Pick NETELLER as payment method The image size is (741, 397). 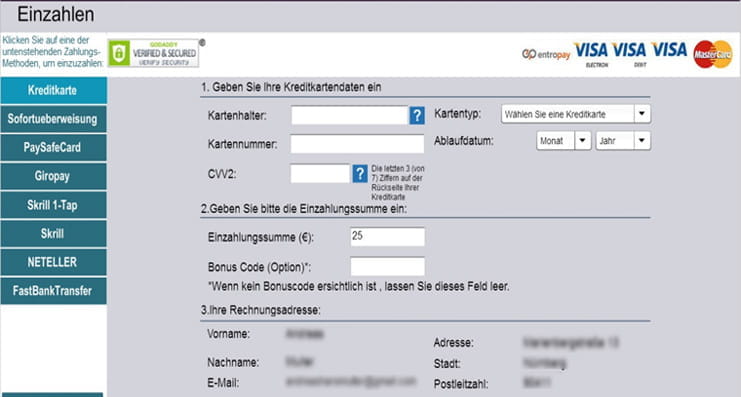coord(53,262)
